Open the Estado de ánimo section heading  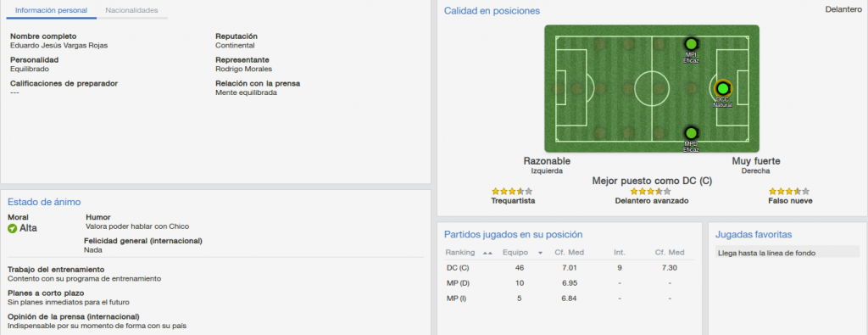44,202
